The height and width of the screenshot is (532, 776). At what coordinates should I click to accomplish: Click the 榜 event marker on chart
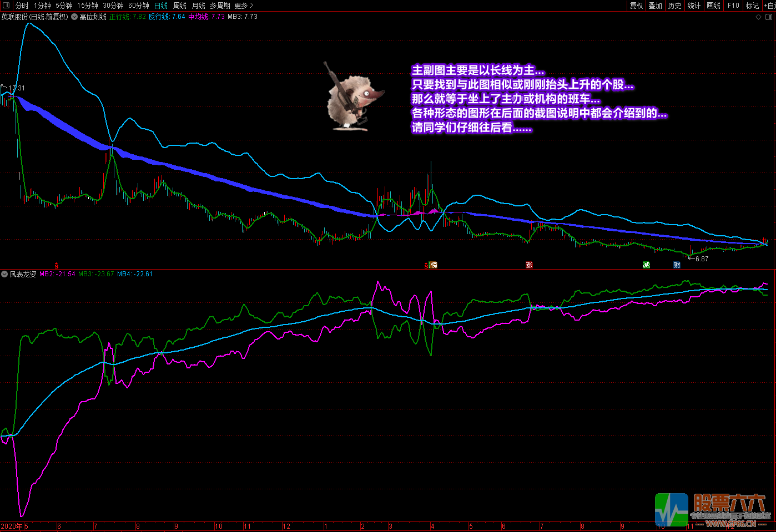tap(434, 265)
